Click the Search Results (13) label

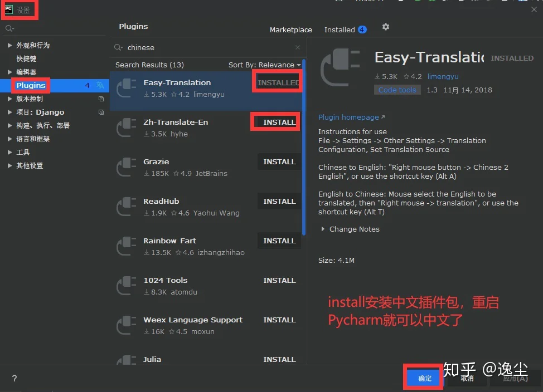coord(149,65)
